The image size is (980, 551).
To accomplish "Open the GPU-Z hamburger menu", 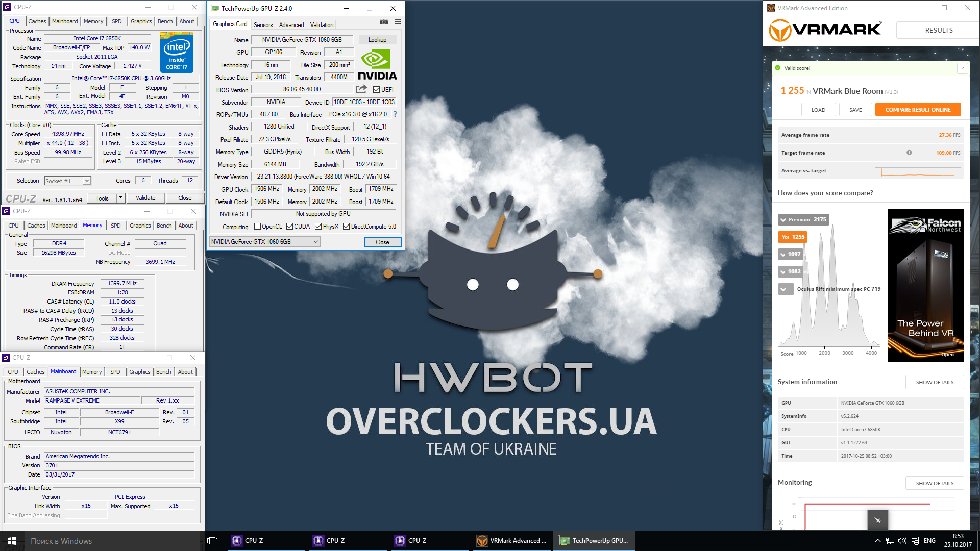I will click(398, 22).
